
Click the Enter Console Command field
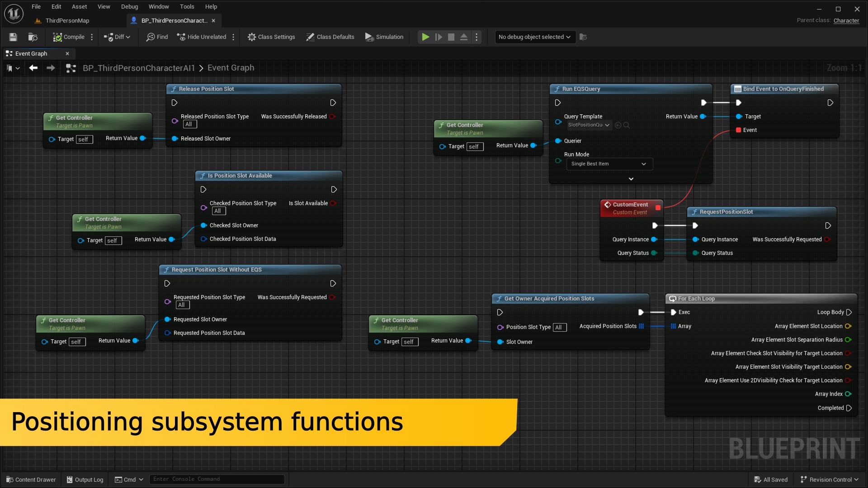tap(217, 479)
